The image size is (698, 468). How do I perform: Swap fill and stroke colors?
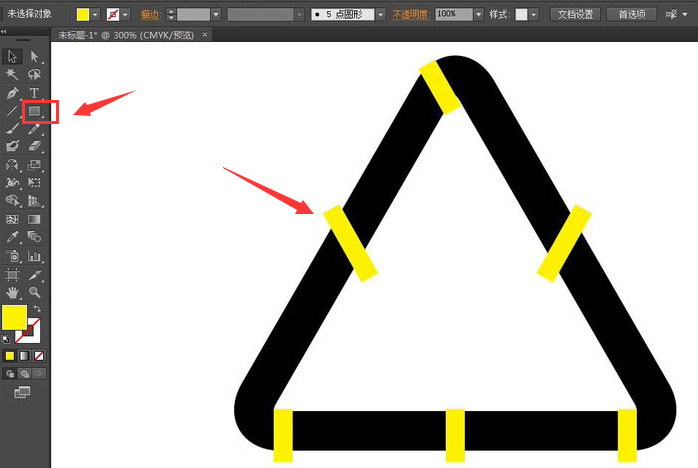coord(37,309)
